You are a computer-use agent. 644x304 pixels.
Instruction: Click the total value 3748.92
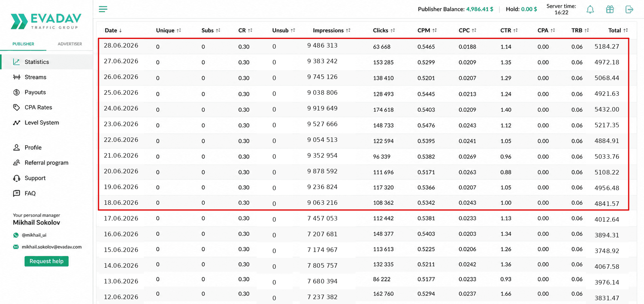607,251
